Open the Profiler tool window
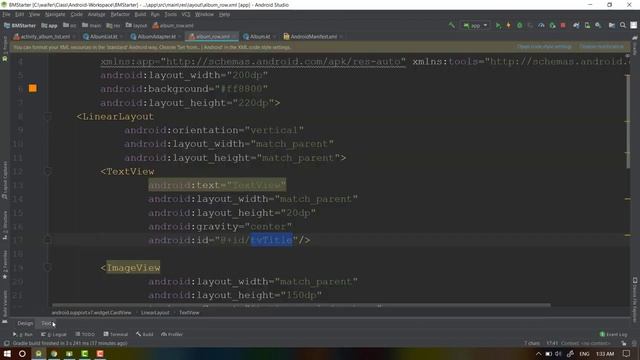This screenshot has width=640, height=360. [172, 334]
